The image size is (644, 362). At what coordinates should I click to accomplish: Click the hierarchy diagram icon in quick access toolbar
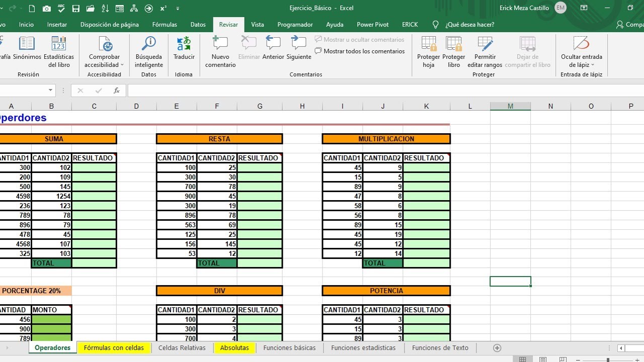point(134,9)
